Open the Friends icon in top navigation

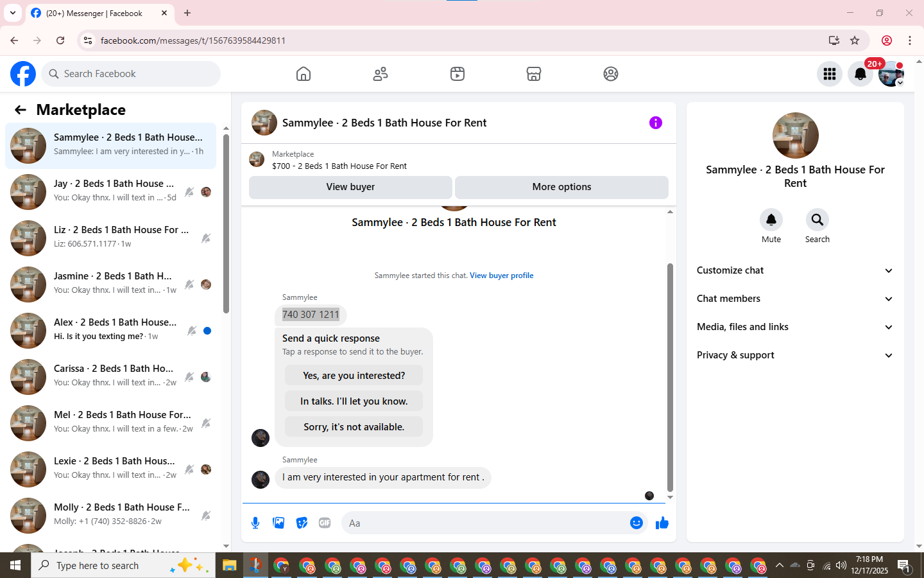pyautogui.click(x=381, y=74)
